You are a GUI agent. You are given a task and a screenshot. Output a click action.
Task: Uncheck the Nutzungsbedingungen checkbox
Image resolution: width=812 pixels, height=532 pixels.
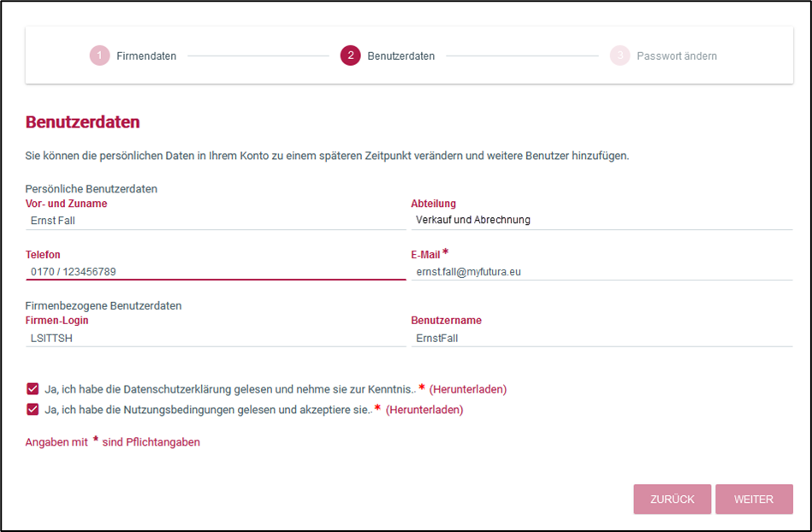click(33, 410)
